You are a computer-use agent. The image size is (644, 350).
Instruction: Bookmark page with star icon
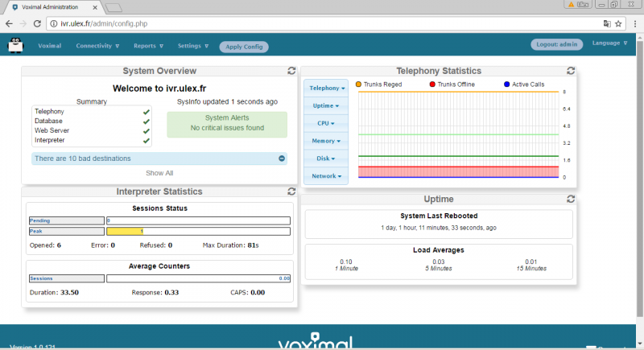click(x=618, y=24)
